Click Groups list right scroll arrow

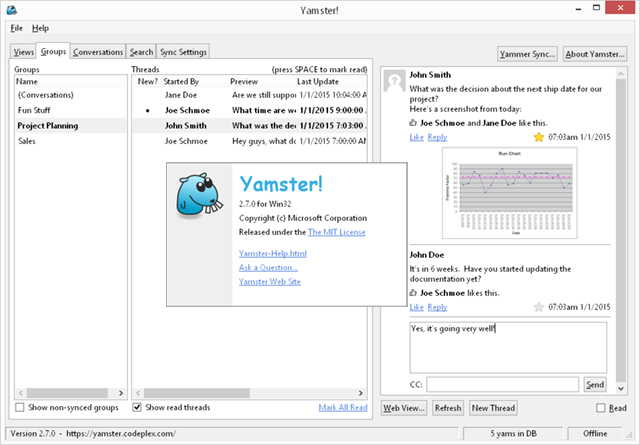click(121, 393)
